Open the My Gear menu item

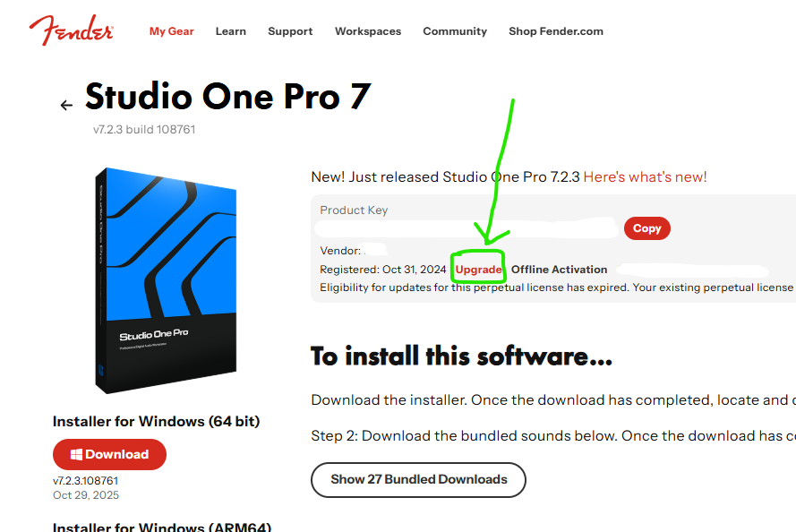click(x=172, y=31)
